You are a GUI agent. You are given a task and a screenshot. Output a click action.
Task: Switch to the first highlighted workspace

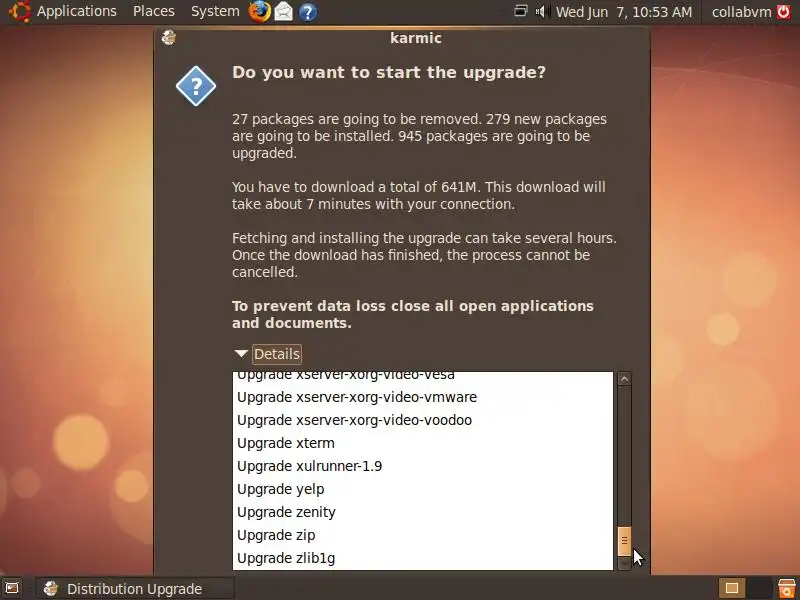click(x=732, y=588)
